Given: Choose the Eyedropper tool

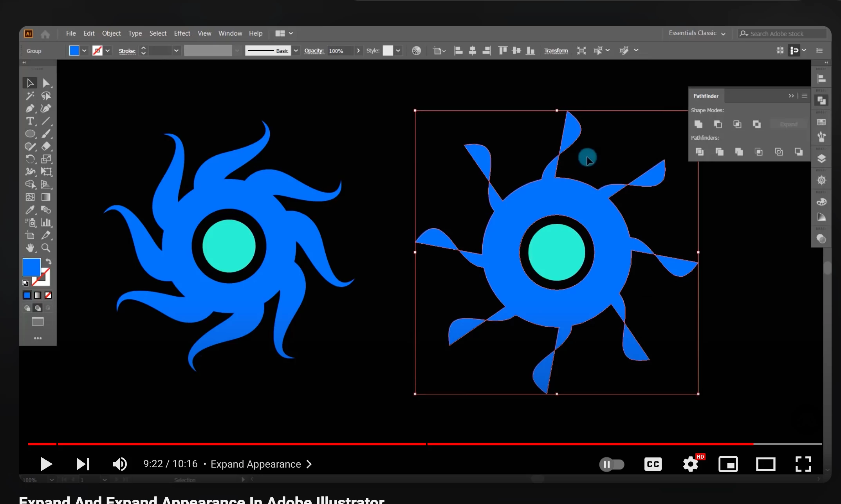Looking at the screenshot, I should 30,210.
